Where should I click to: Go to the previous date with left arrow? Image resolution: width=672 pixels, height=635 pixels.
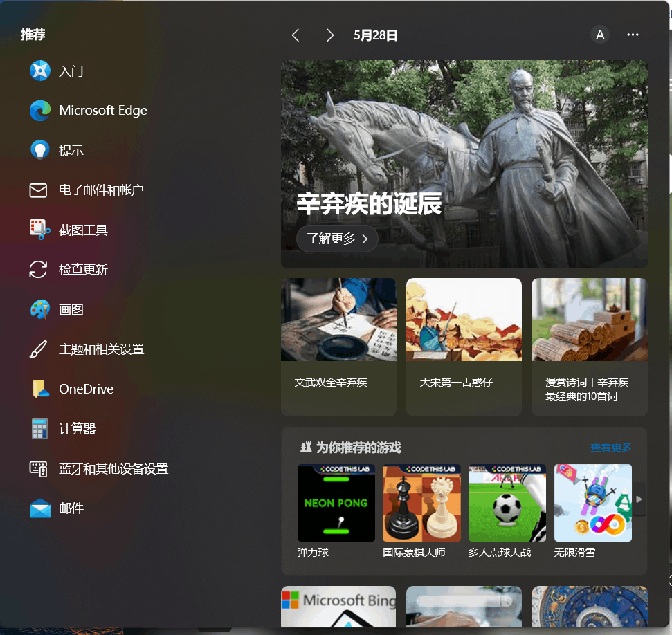pos(296,35)
